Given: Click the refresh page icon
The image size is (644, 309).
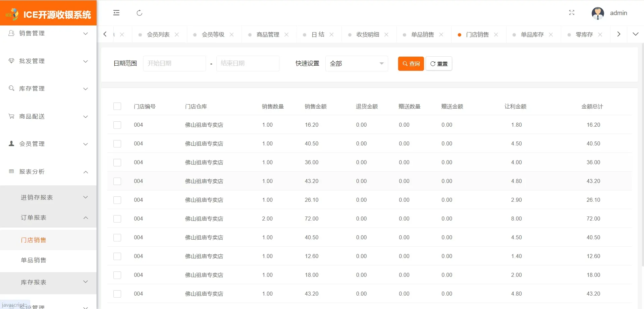Looking at the screenshot, I should coord(140,13).
